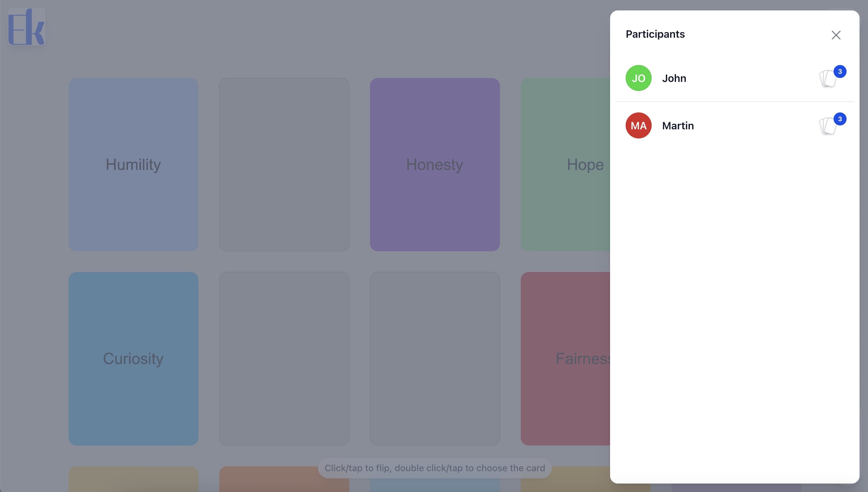This screenshot has width=868, height=492.
Task: Click the empty card left of Fairness
Action: click(435, 358)
